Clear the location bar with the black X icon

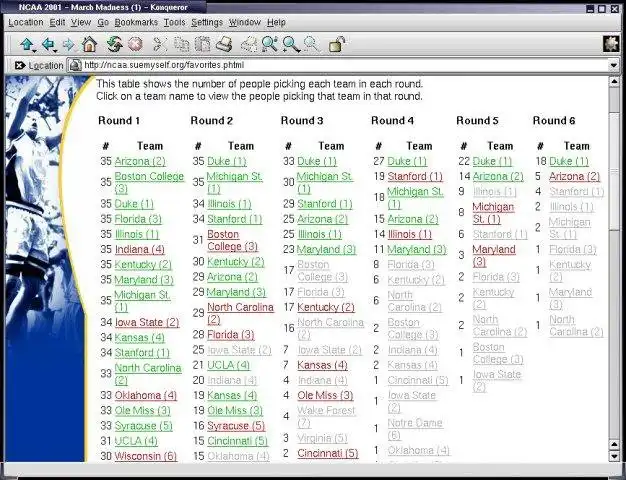pyautogui.click(x=19, y=65)
